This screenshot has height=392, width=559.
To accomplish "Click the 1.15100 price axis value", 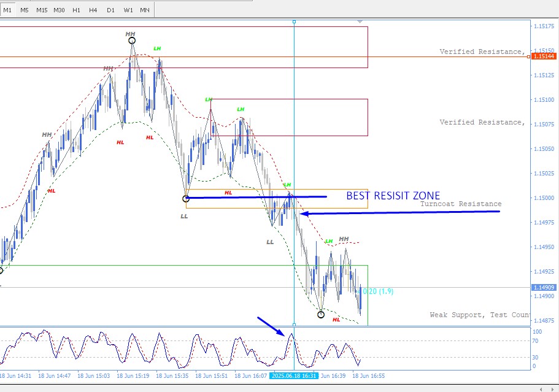I will (544, 100).
